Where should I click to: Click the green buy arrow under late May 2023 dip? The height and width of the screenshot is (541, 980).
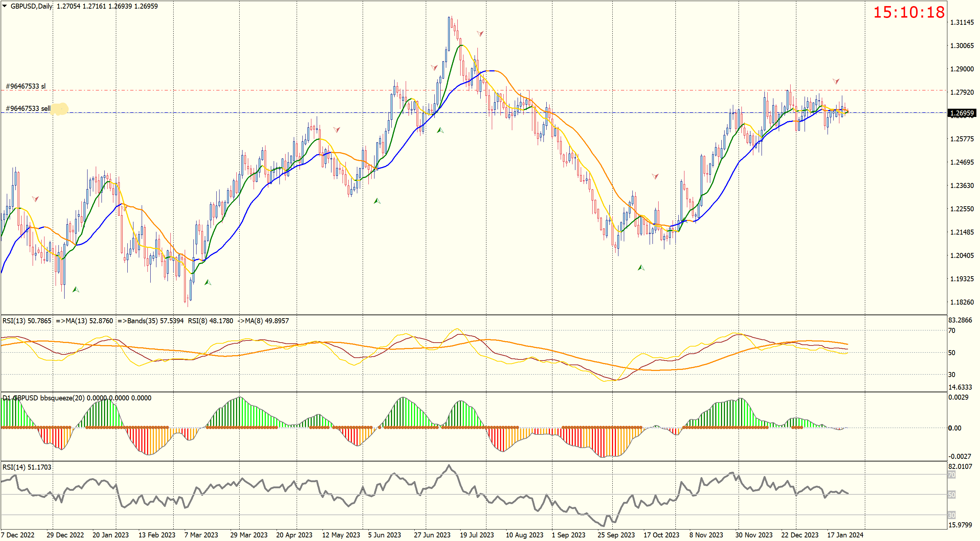click(377, 201)
